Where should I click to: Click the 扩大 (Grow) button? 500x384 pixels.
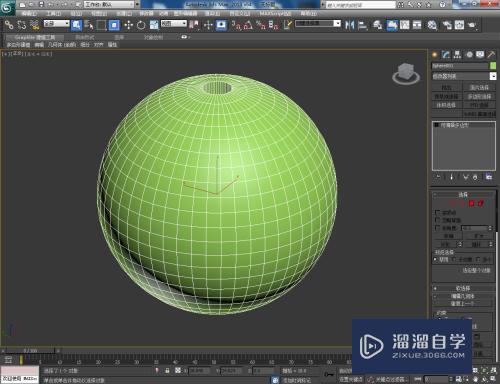click(x=478, y=236)
